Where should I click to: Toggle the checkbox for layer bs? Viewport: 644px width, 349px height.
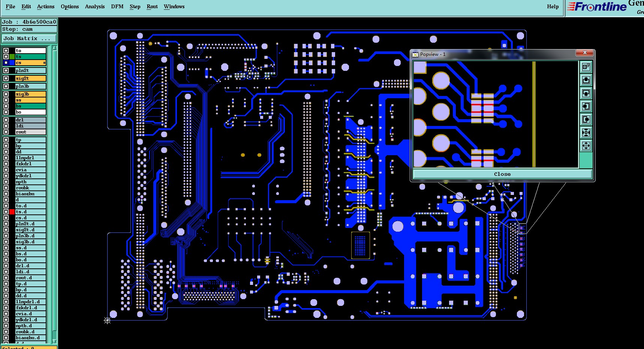pos(6,106)
